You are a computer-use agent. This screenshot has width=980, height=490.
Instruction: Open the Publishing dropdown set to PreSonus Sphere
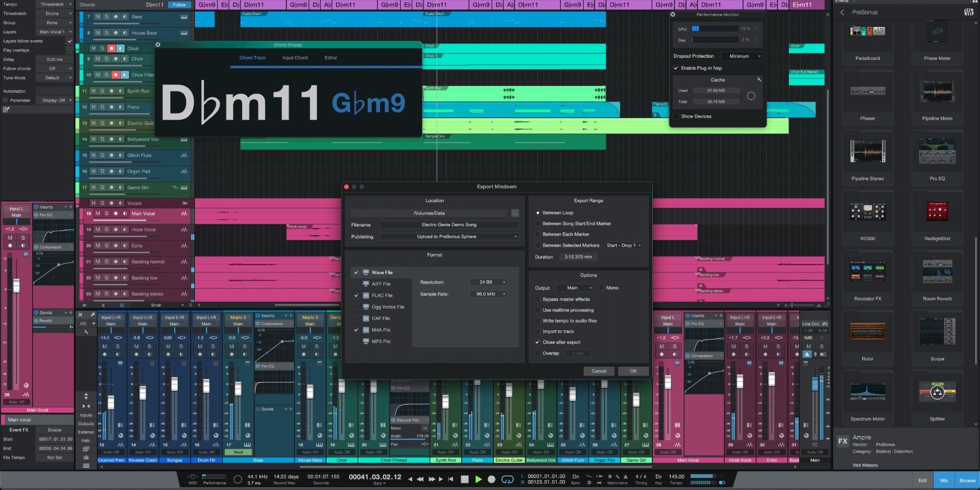point(448,236)
